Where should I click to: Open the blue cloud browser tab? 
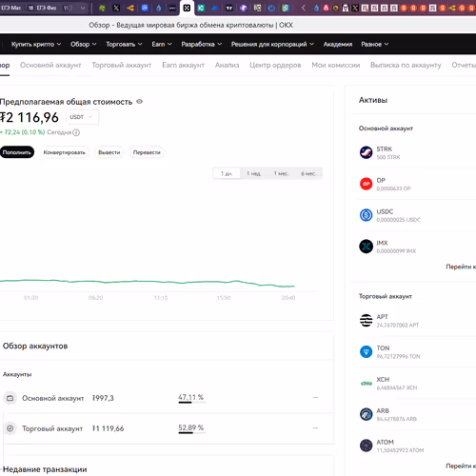point(215,8)
